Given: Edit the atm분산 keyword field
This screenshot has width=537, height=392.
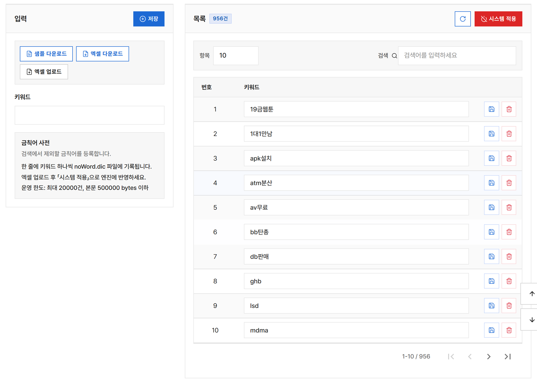Looking at the screenshot, I should (356, 183).
